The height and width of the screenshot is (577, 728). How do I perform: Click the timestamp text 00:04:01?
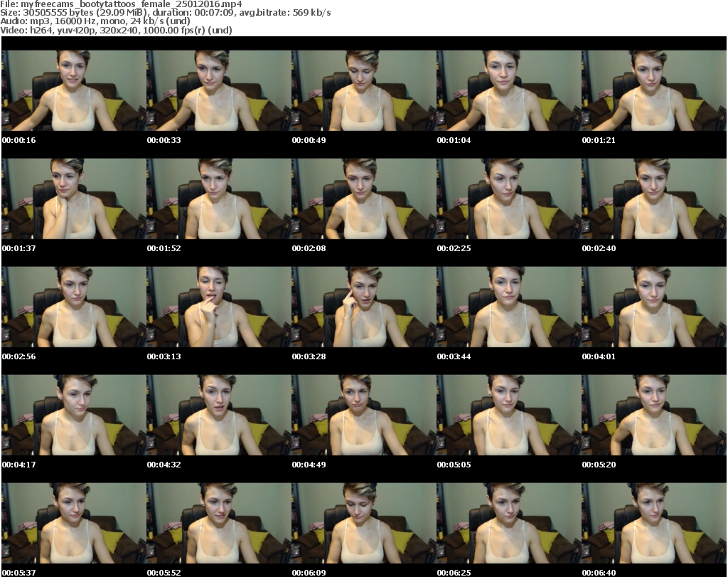click(599, 356)
